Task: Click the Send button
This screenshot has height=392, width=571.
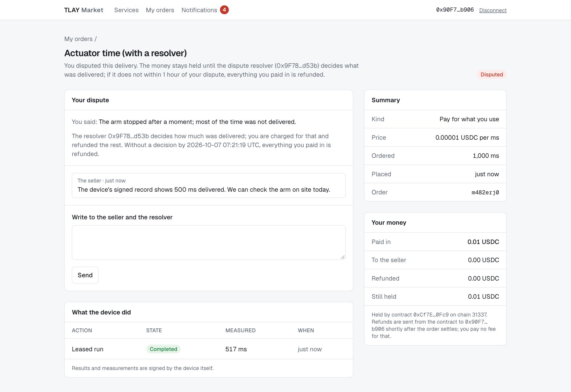Action: click(x=85, y=275)
